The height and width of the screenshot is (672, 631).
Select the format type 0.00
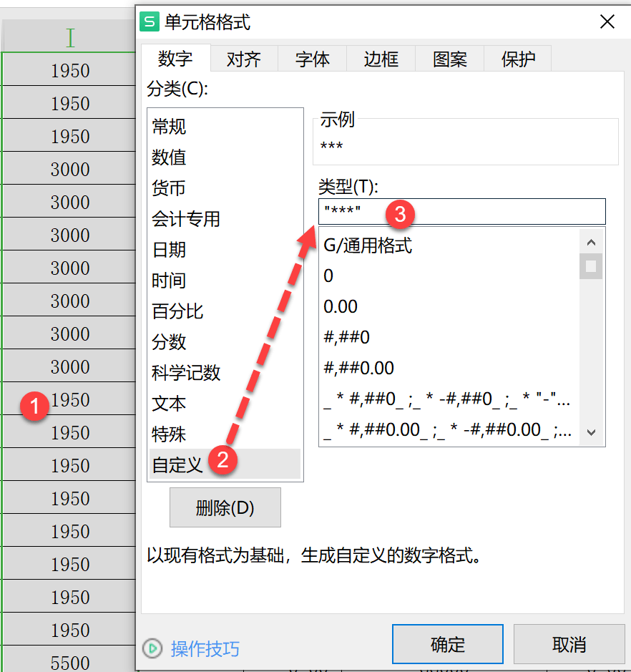click(450, 307)
